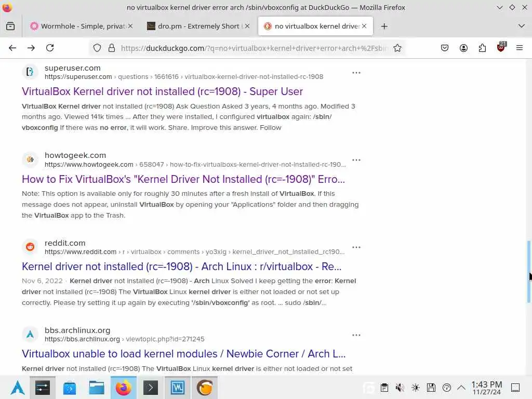Screen dimensions: 532x399
Task: Open the terminal taskbar icon
Action: [151, 388]
